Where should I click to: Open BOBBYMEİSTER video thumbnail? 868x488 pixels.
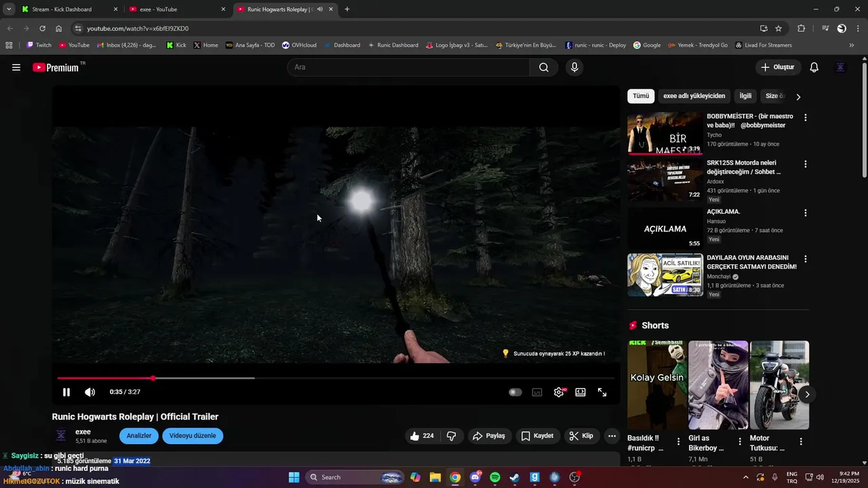(x=665, y=134)
